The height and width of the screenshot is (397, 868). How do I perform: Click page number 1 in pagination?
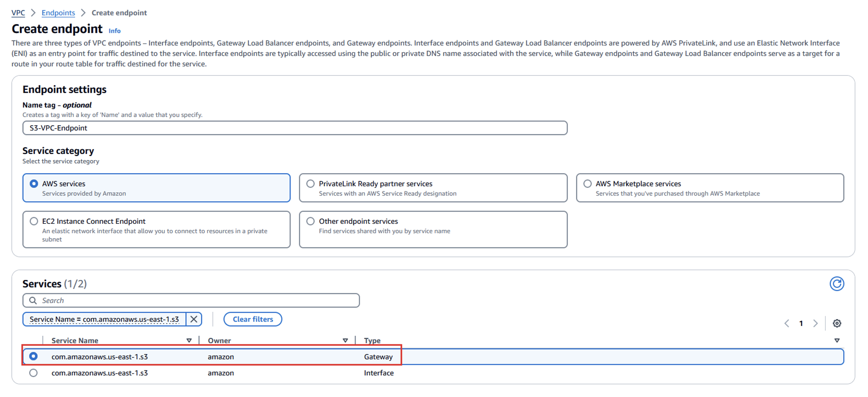point(801,323)
